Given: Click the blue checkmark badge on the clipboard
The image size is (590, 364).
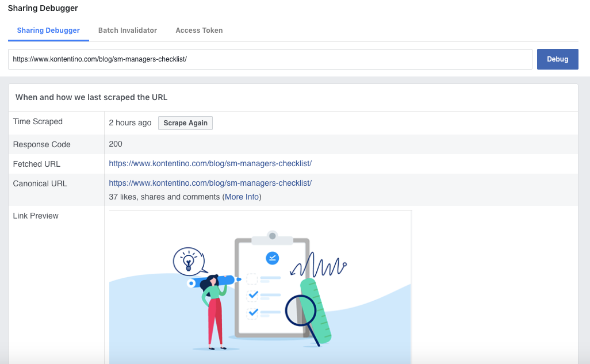Looking at the screenshot, I should (271, 258).
